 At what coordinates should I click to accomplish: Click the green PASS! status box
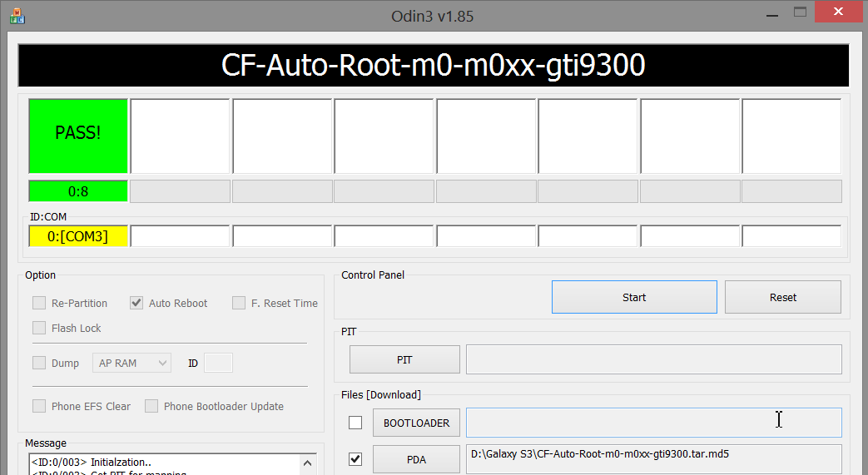pos(78,136)
